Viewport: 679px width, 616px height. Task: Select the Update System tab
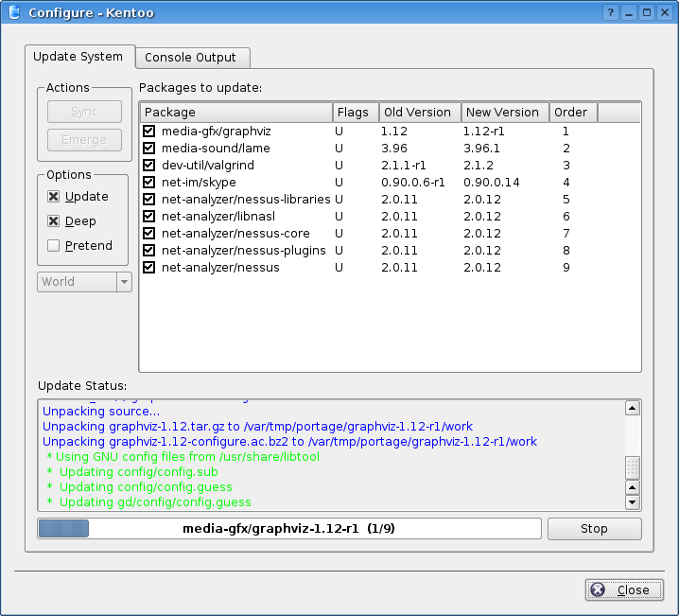click(x=79, y=57)
